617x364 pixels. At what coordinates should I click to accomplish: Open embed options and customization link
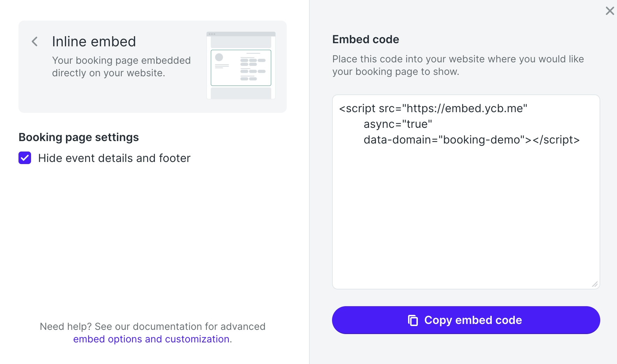coord(151,339)
